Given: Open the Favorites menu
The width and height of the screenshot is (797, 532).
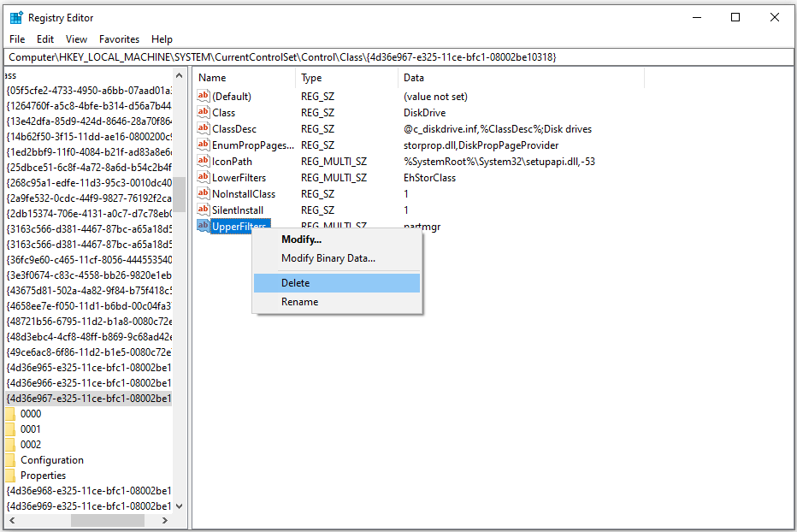Looking at the screenshot, I should click(119, 38).
